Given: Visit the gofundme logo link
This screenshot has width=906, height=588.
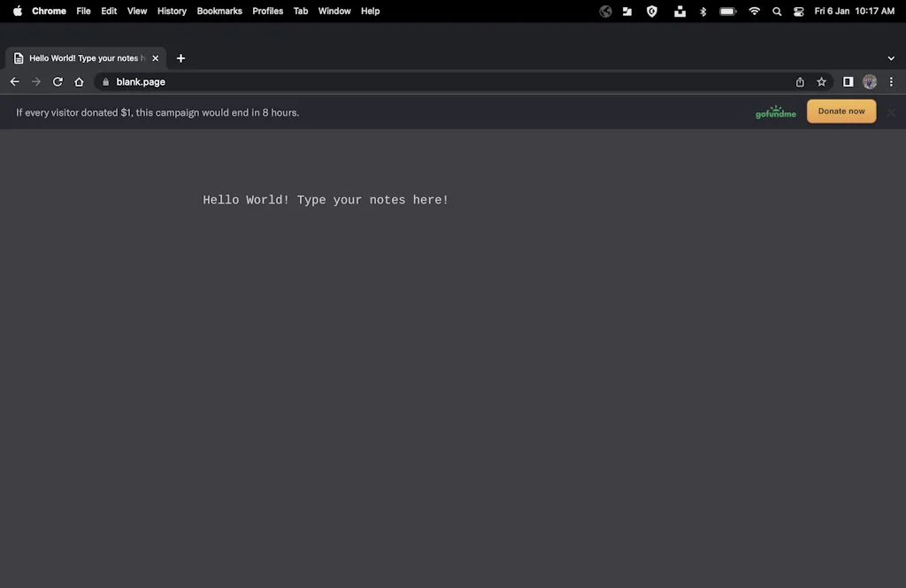Looking at the screenshot, I should pyautogui.click(x=776, y=111).
